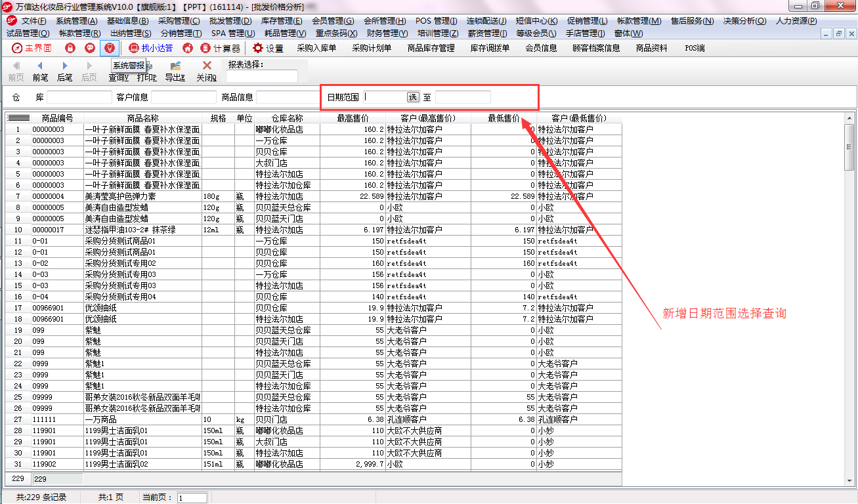Open 找小达答 help assistant
The height and width of the screenshot is (504, 858).
point(151,48)
